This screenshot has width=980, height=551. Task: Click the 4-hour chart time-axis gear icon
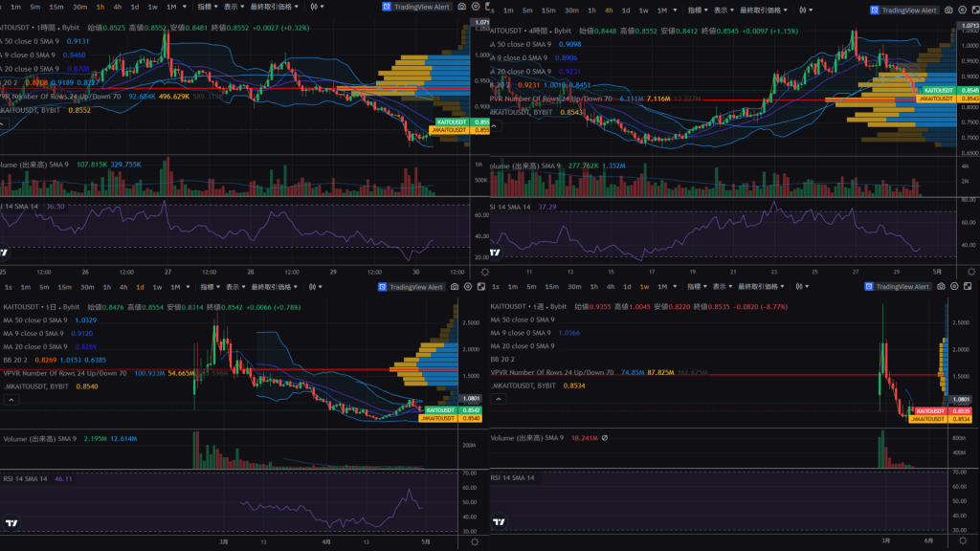(x=971, y=272)
